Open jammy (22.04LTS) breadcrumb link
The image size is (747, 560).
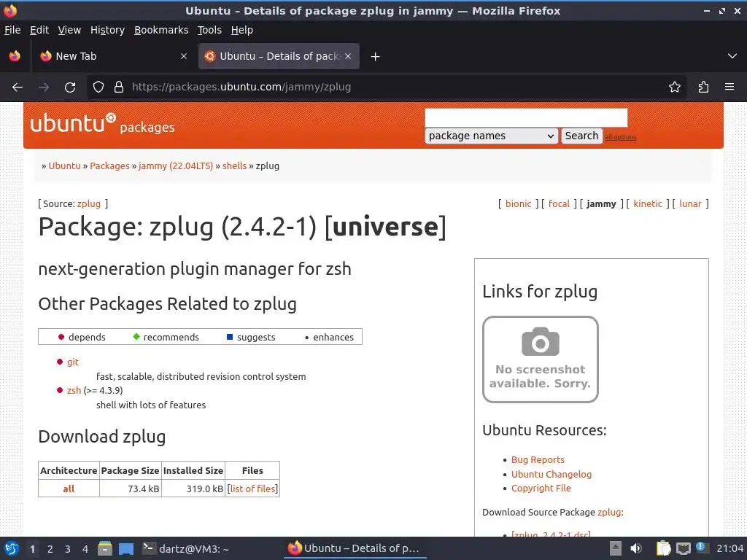pos(176,166)
